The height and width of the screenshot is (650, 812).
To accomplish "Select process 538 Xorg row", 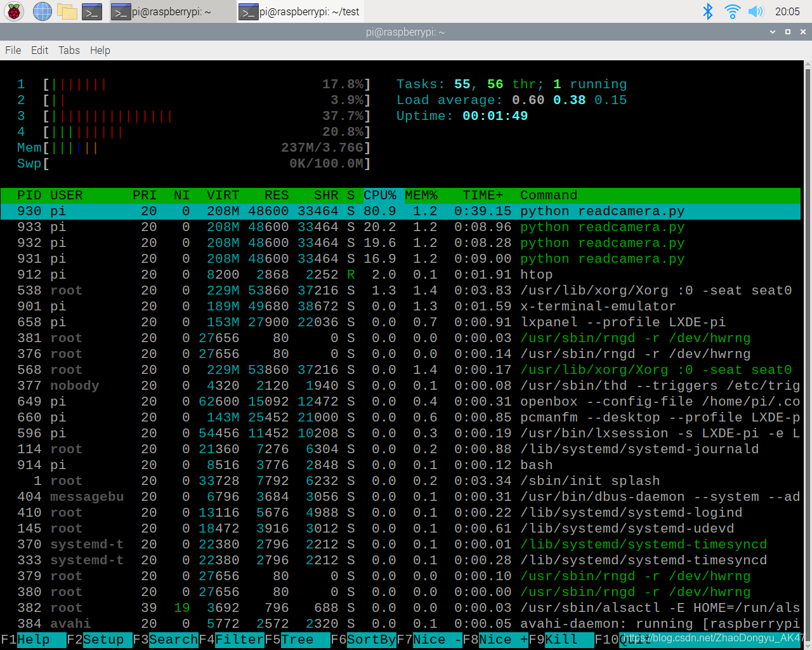I will tap(400, 291).
